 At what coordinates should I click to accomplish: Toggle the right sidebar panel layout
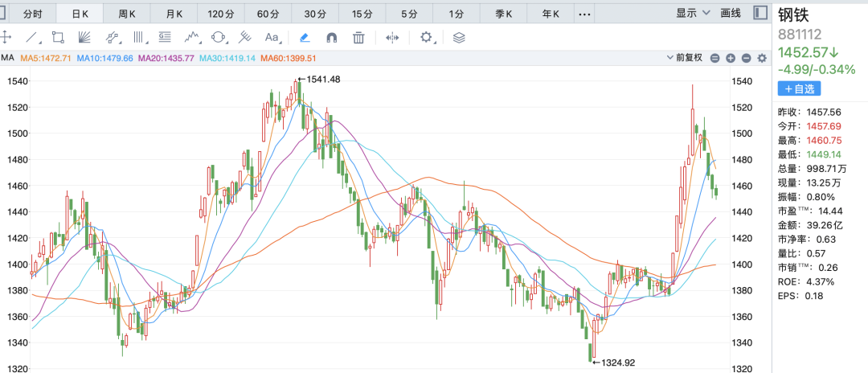tap(760, 14)
